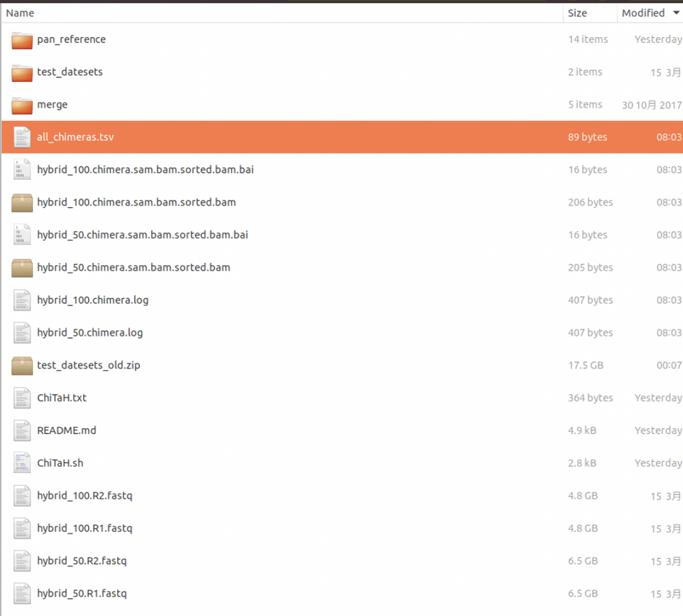Viewport: 683px width, 616px height.
Task: Click the '08:03' modified time of all_chimeras.tsv
Action: (669, 137)
